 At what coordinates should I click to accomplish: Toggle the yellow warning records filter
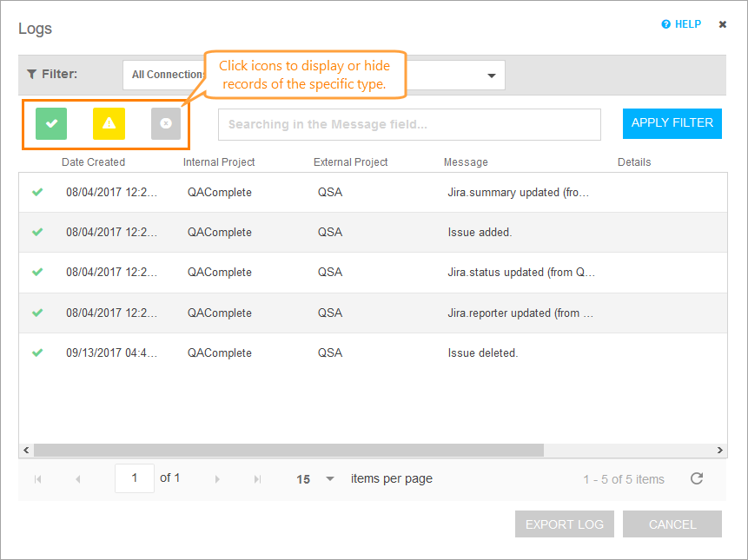[109, 124]
